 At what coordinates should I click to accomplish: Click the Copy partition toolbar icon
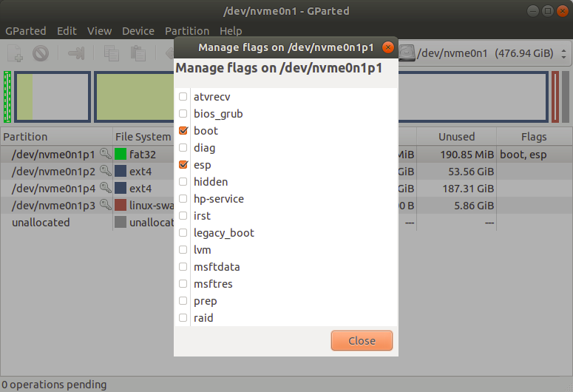[x=112, y=53]
